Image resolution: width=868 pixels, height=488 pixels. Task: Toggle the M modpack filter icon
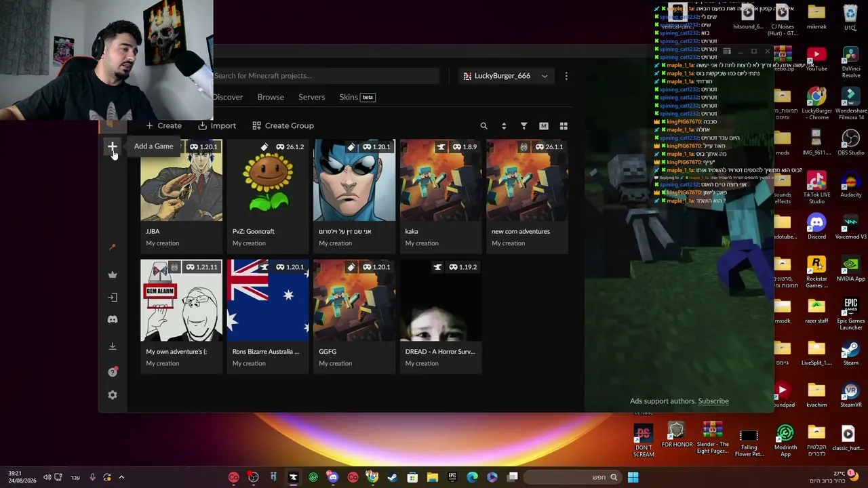[543, 126]
